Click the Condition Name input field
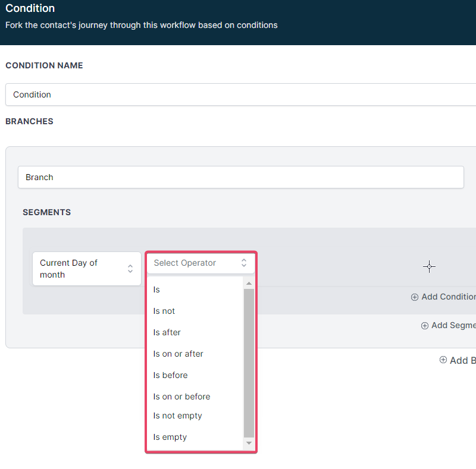The image size is (476, 469). [x=238, y=95]
